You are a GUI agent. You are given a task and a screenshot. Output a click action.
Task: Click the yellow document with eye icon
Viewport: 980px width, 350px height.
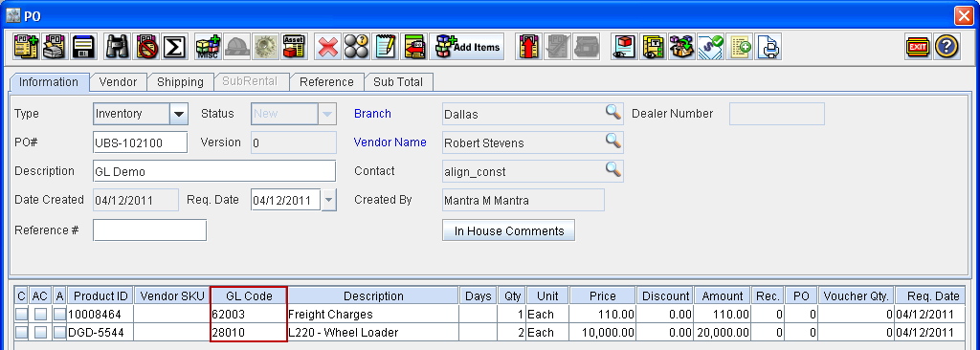tap(653, 47)
